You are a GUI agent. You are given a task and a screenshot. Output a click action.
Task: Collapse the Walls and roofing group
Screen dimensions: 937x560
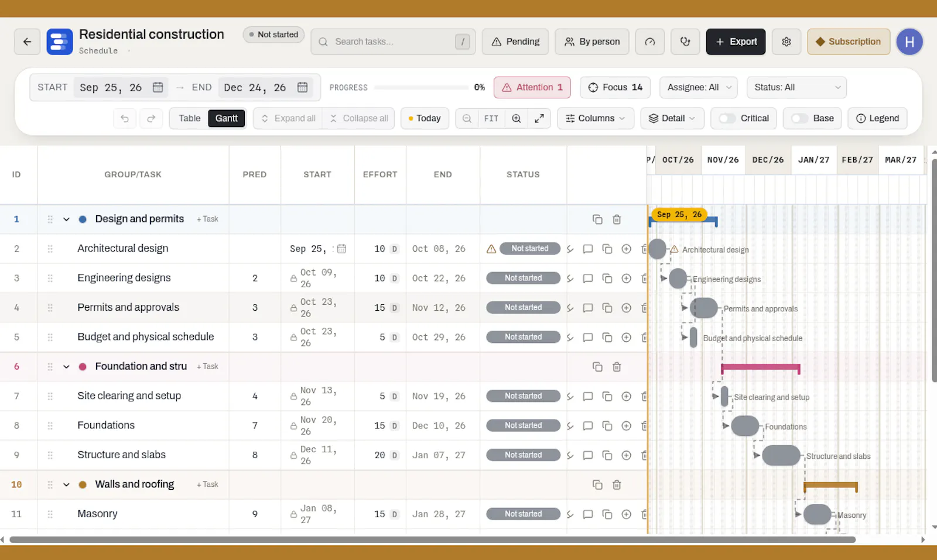click(x=66, y=485)
